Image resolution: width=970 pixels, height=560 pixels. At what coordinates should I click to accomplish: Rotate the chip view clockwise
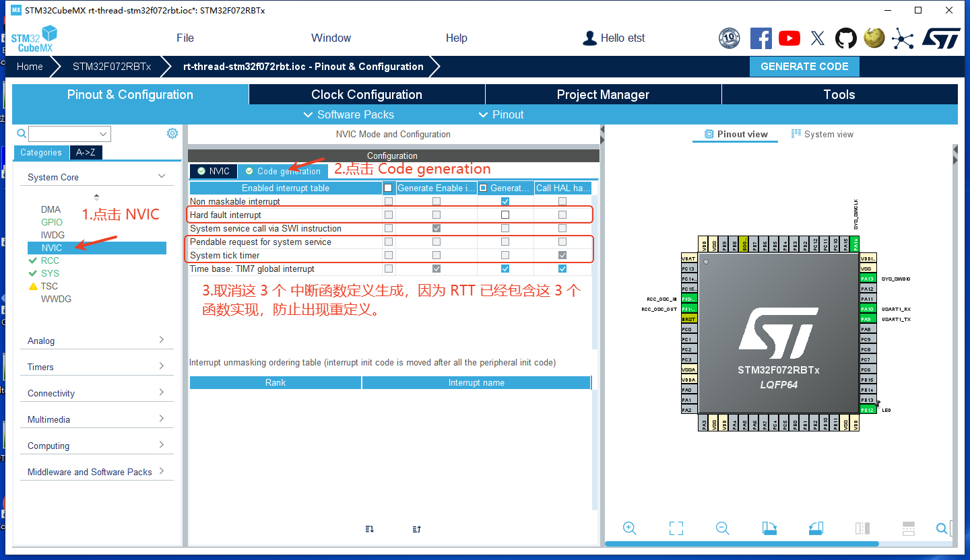coord(769,528)
